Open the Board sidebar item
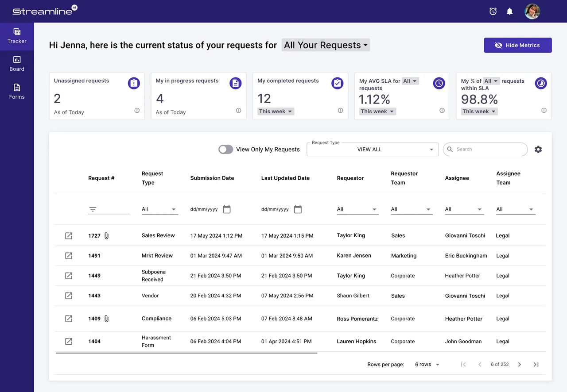Viewport: 567px width, 392px height. [17, 64]
